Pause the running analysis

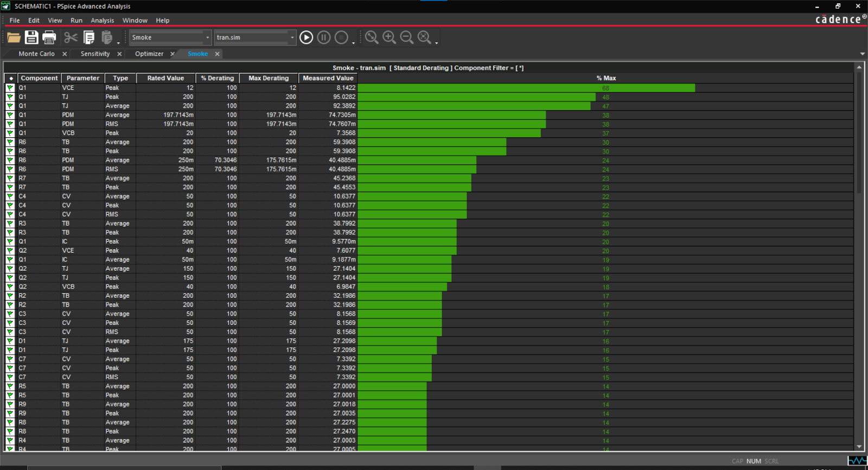[x=324, y=37]
